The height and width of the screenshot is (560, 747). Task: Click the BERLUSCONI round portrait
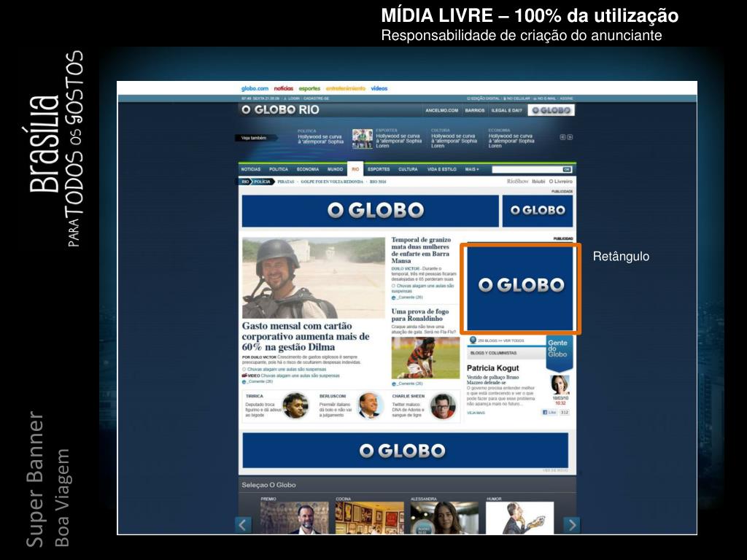[371, 405]
